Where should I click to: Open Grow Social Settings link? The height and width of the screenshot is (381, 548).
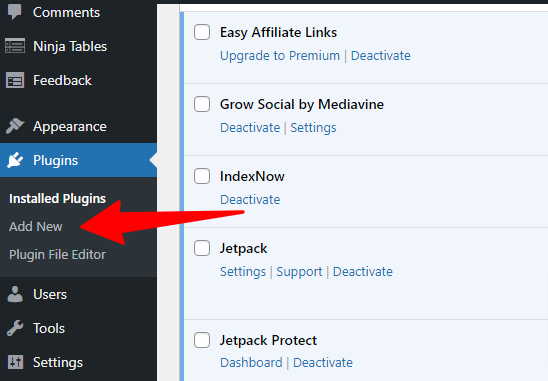point(313,128)
